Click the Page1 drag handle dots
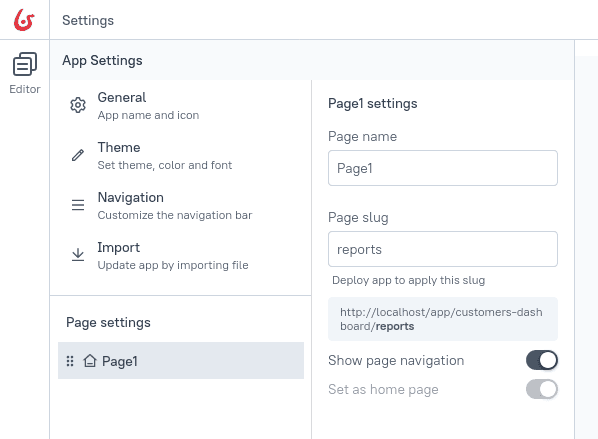Image resolution: width=598 pixels, height=439 pixels. coord(70,361)
